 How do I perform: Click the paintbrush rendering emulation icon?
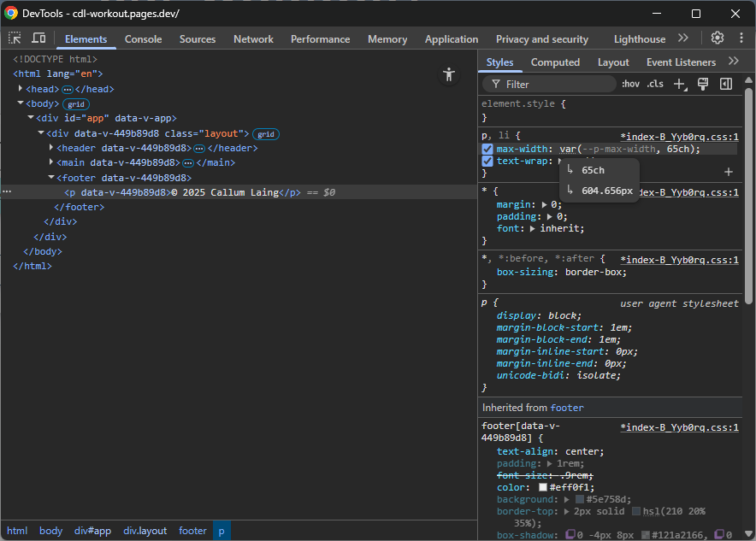pyautogui.click(x=703, y=84)
